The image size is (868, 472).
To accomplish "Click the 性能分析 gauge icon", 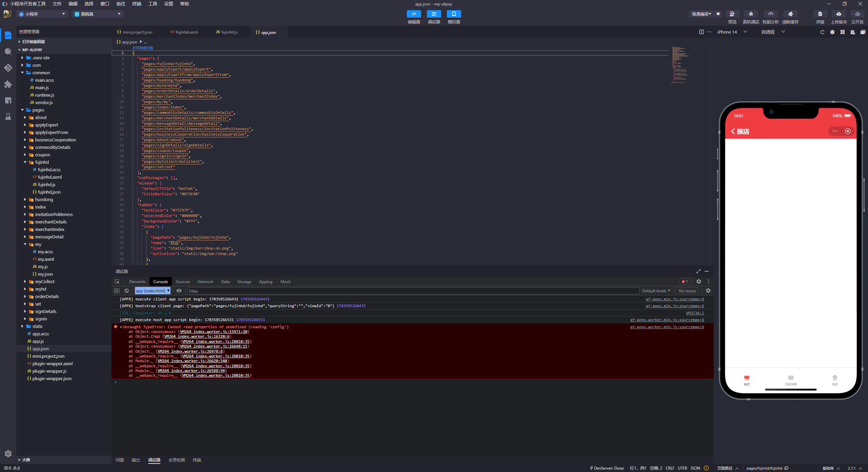I will 770,14.
